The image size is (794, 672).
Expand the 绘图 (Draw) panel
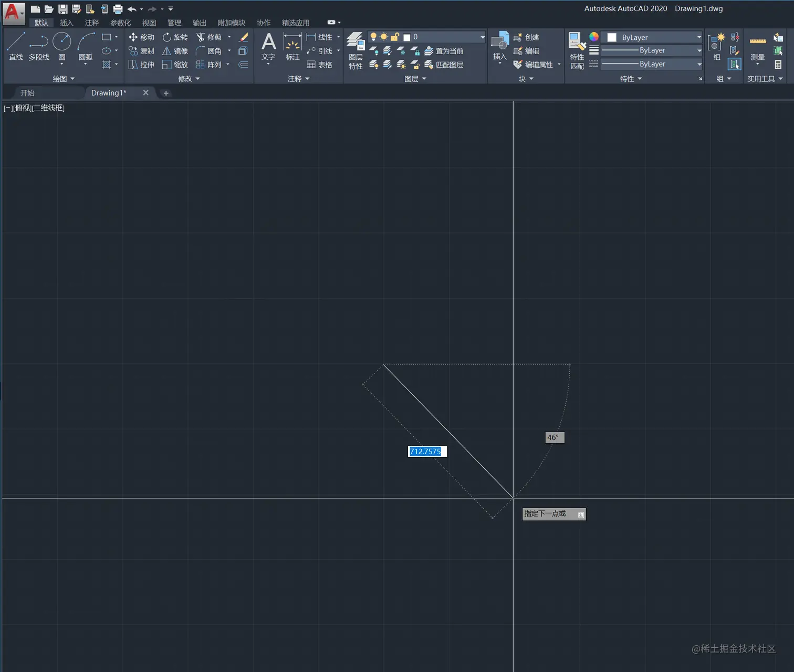click(64, 79)
